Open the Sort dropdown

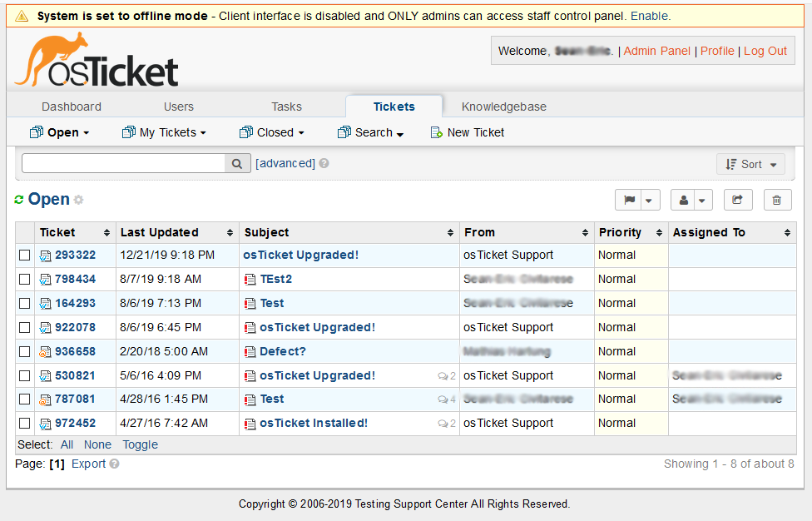point(751,164)
